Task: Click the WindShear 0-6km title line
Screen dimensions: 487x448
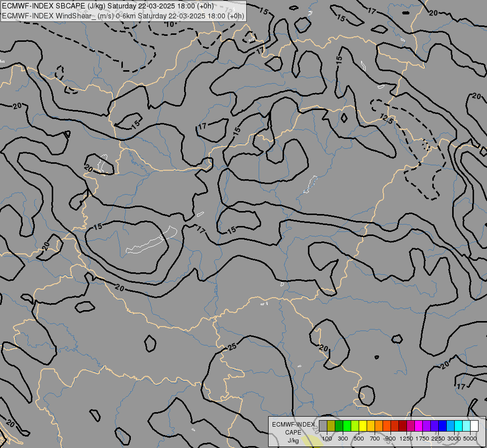Action: click(x=123, y=16)
